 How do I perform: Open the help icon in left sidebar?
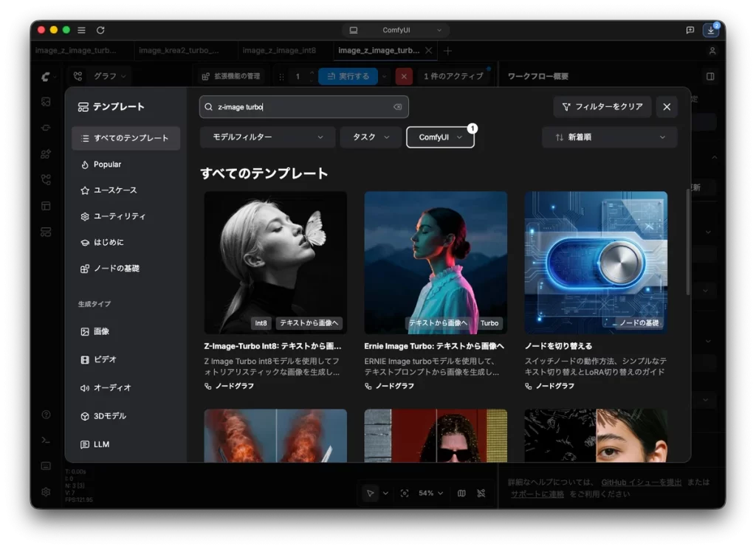coord(46,415)
